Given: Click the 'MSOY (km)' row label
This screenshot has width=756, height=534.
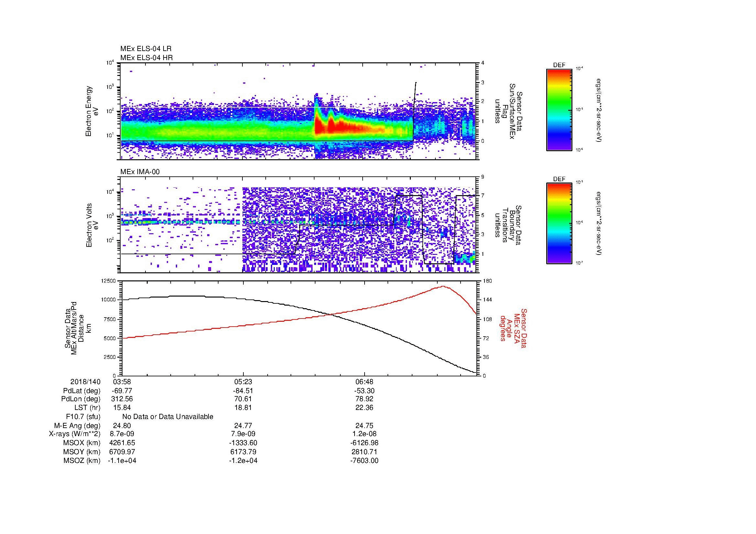Looking at the screenshot, I should 82,452.
